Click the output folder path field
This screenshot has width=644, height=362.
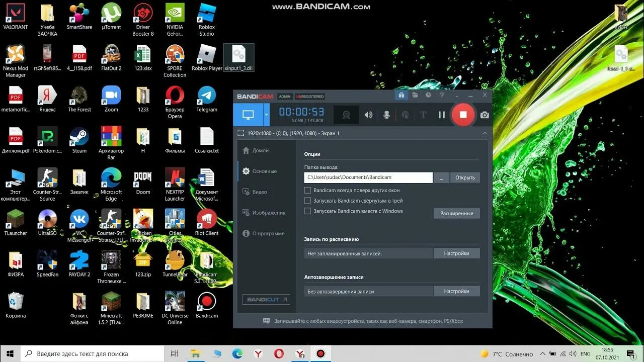(368, 177)
